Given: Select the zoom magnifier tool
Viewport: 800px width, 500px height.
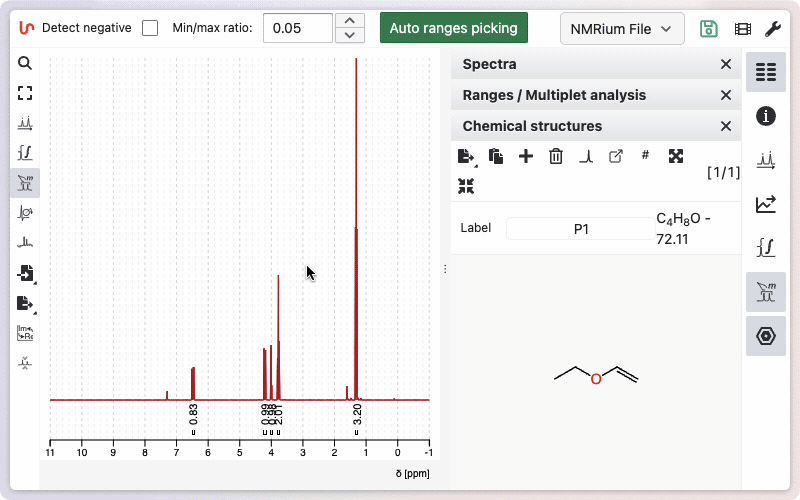Looking at the screenshot, I should [25, 63].
